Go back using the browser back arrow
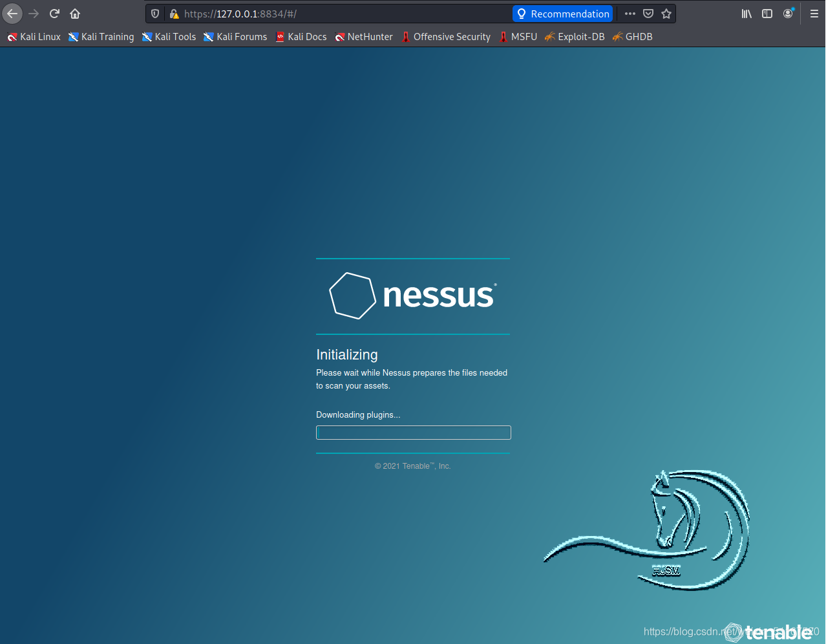 pos(12,14)
